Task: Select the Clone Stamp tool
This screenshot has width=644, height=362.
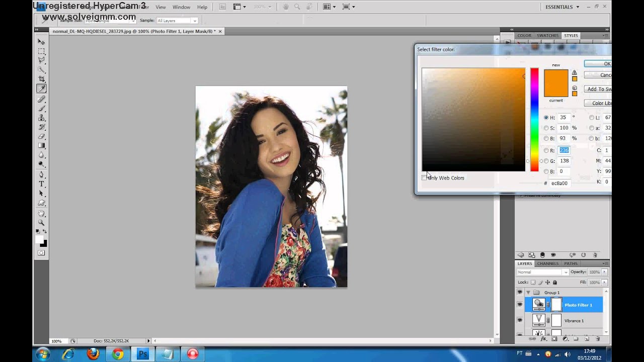Action: [41, 118]
